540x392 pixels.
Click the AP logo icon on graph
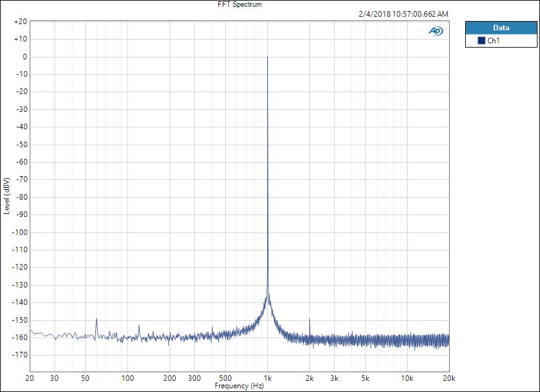pos(435,31)
